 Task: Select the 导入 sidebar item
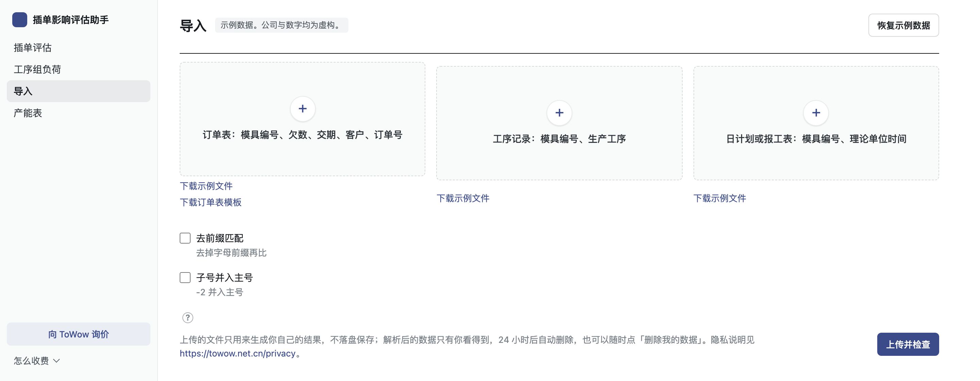[x=78, y=91]
